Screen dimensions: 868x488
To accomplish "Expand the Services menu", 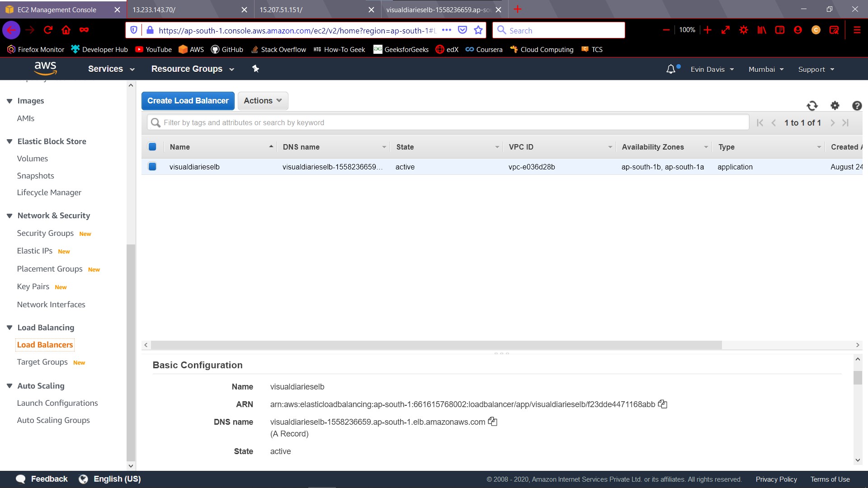I will click(x=111, y=69).
